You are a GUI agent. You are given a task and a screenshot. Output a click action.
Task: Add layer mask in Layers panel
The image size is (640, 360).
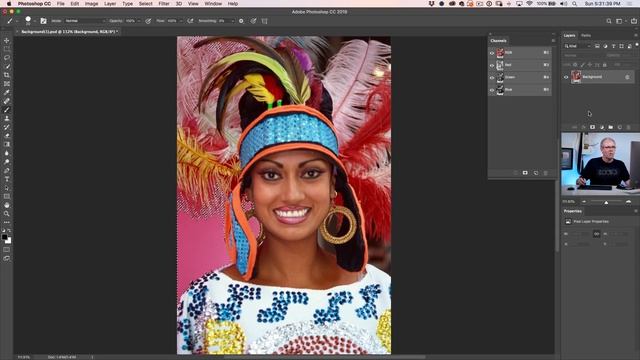coord(592,127)
